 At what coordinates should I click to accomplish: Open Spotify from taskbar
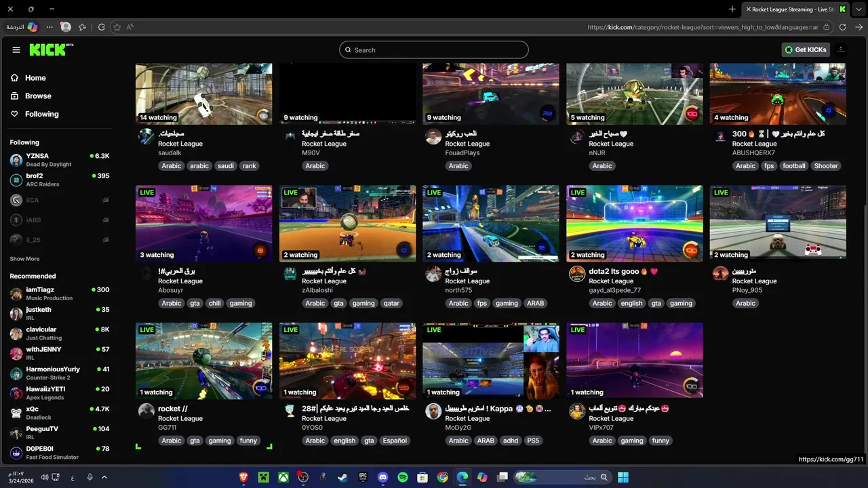(403, 477)
